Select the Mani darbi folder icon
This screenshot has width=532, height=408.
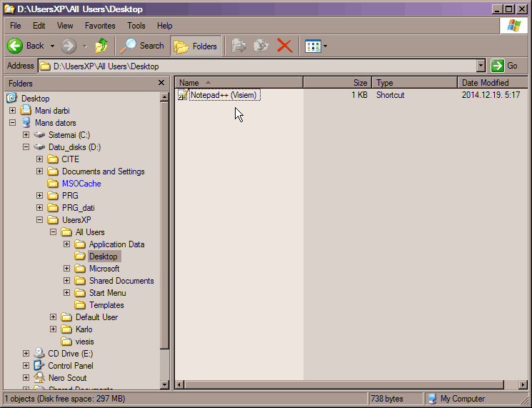(x=26, y=110)
